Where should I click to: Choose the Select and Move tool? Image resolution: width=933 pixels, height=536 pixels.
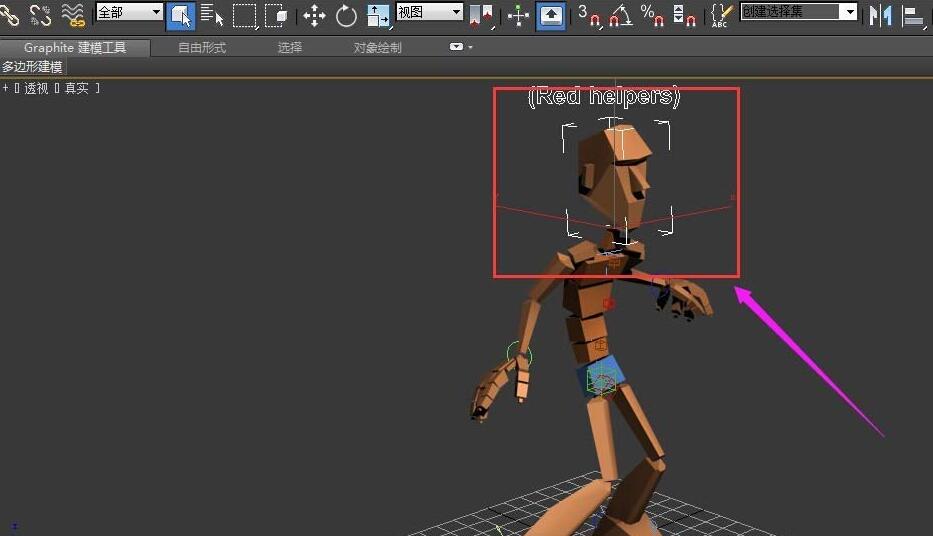(314, 15)
